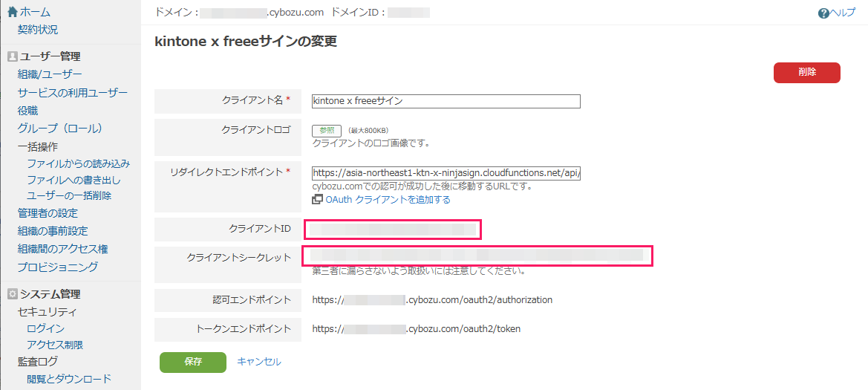
Task: Open ファイルからの読み込み
Action: [79, 164]
